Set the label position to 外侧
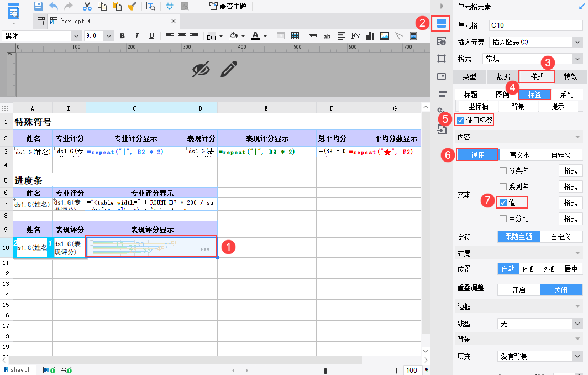The width and height of the screenshot is (588, 375). (550, 269)
